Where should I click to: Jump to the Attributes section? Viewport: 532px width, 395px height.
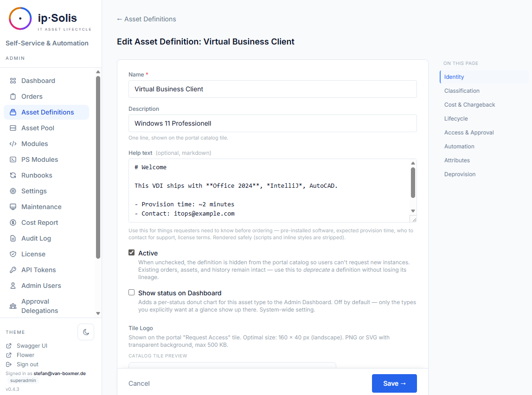pyautogui.click(x=484, y=160)
